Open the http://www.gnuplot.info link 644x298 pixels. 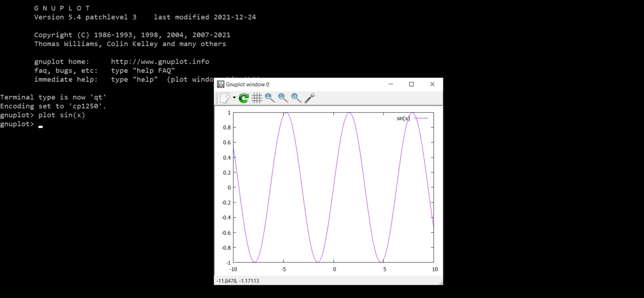coord(160,61)
